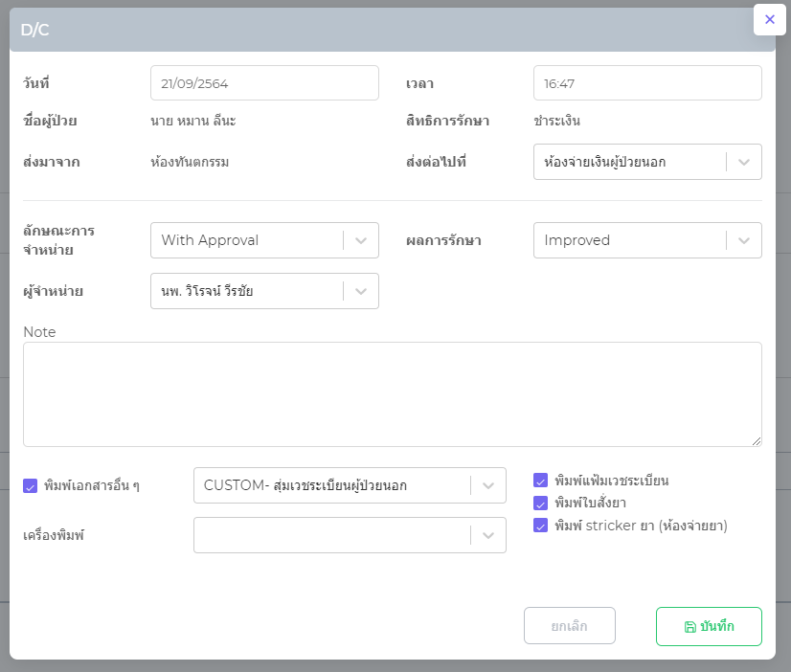Screen dimensions: 791x672
Task: Click patient name นาย หมาน ลีนะ
Action: (192, 121)
